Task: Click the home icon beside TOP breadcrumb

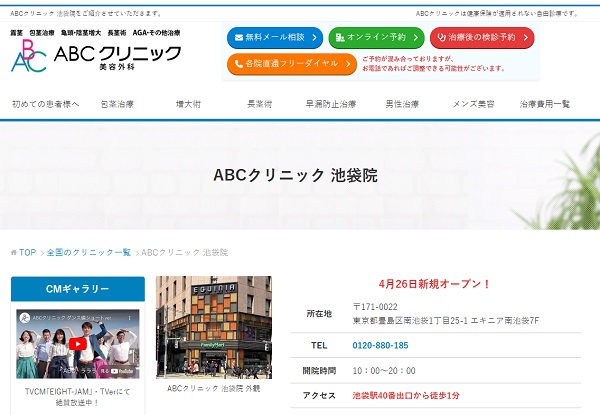Action: point(14,252)
